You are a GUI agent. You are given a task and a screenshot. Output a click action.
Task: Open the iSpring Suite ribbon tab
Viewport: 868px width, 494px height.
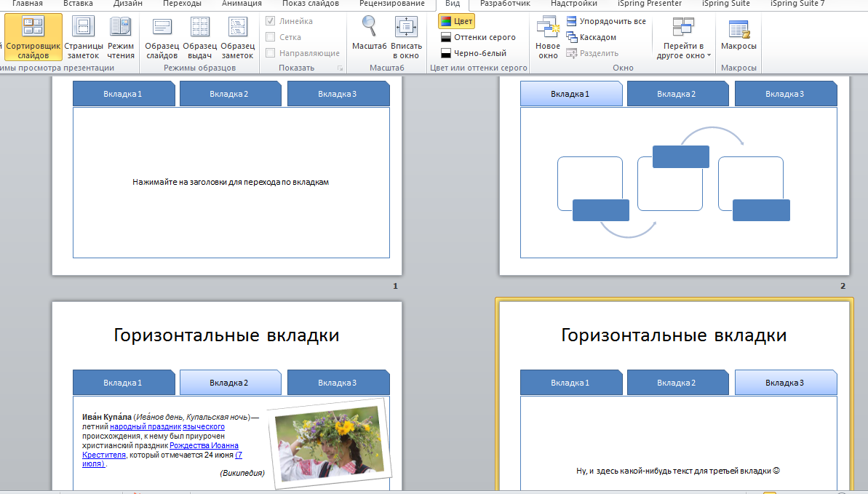pyautogui.click(x=726, y=4)
